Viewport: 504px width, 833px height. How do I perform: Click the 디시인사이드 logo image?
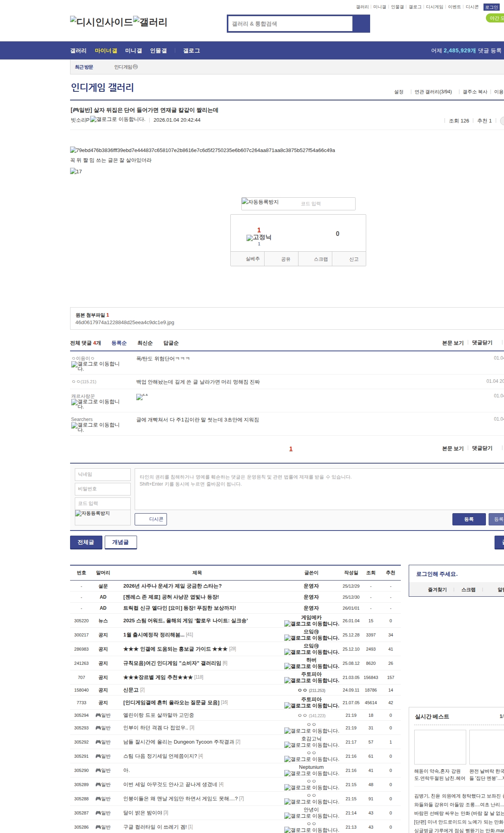(x=102, y=22)
